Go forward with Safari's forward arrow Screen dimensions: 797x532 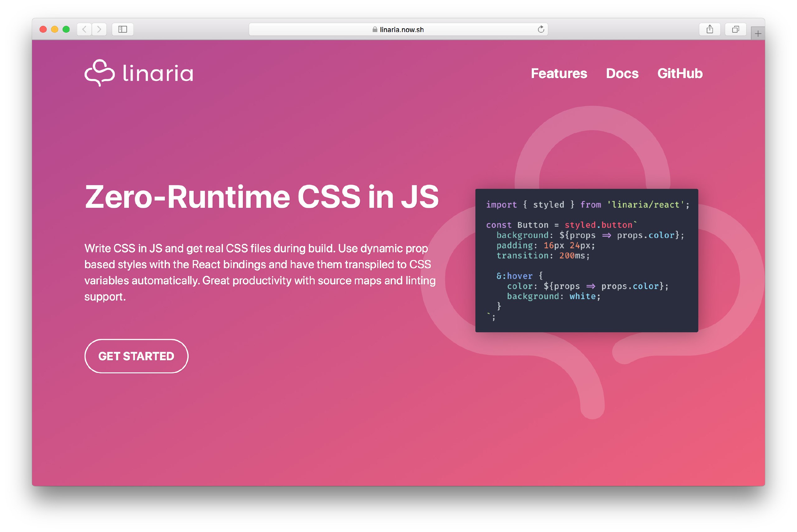pos(99,30)
